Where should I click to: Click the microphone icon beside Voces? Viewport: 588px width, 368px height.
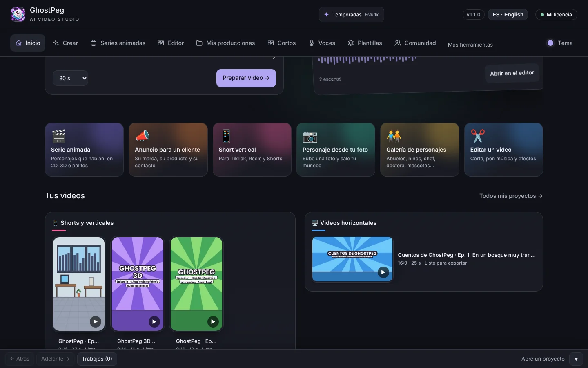click(312, 43)
